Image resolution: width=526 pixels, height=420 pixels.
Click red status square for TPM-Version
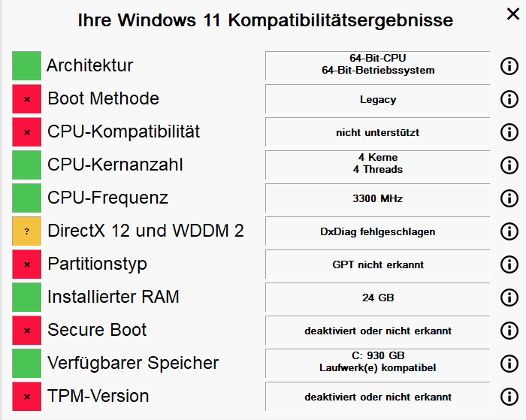pyautogui.click(x=27, y=396)
